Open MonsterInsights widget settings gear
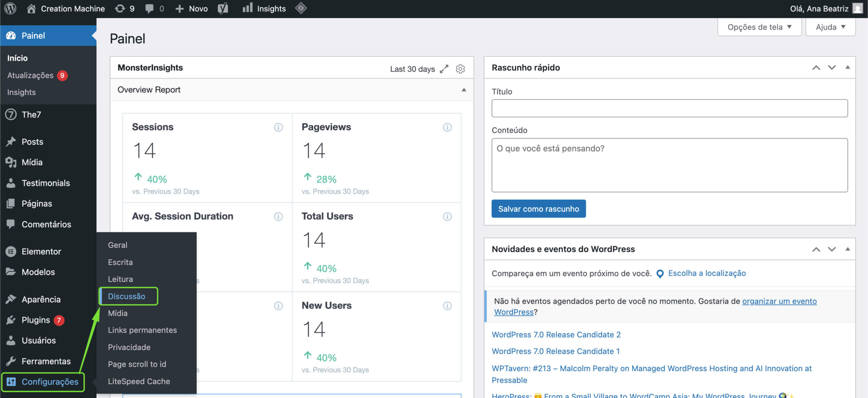 tap(460, 69)
